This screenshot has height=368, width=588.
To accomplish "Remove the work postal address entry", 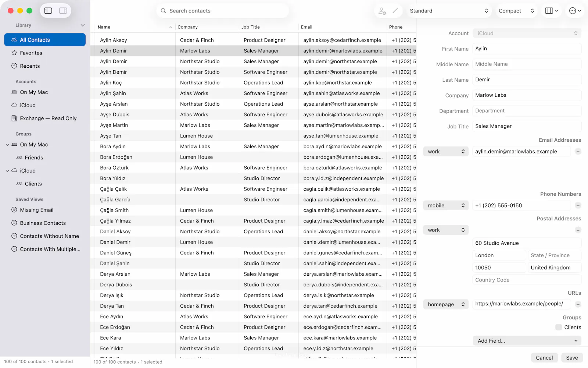I will coord(578,230).
